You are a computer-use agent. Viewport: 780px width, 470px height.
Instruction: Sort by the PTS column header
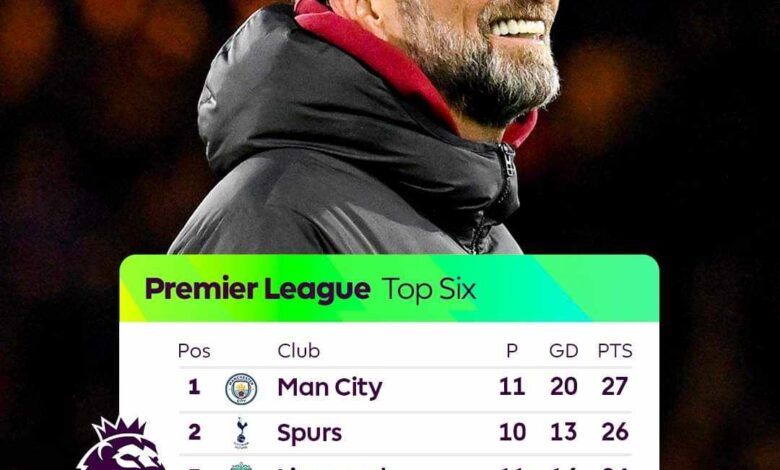tap(615, 351)
